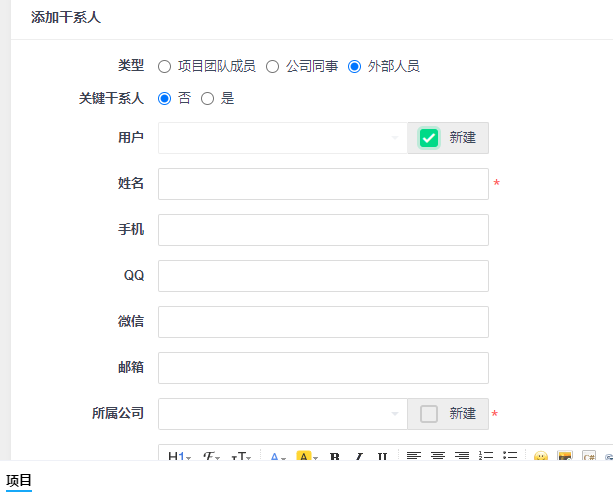Set 关键干系人 to 是
Image resolution: width=613 pixels, height=499 pixels.
click(208, 99)
